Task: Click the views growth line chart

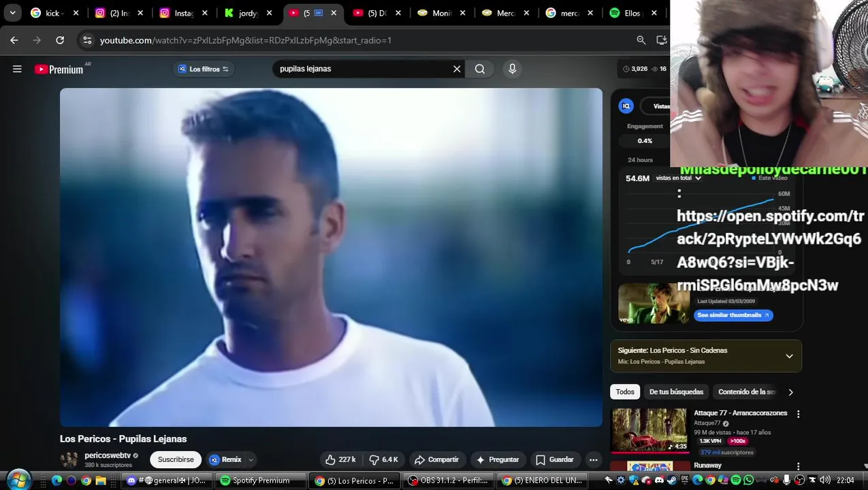Action: [x=701, y=225]
